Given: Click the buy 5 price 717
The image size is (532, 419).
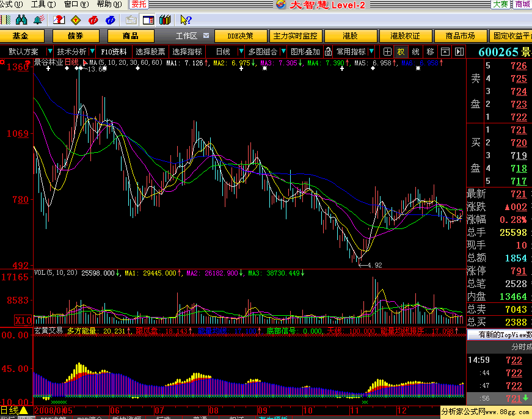Looking at the screenshot, I should [519, 181].
